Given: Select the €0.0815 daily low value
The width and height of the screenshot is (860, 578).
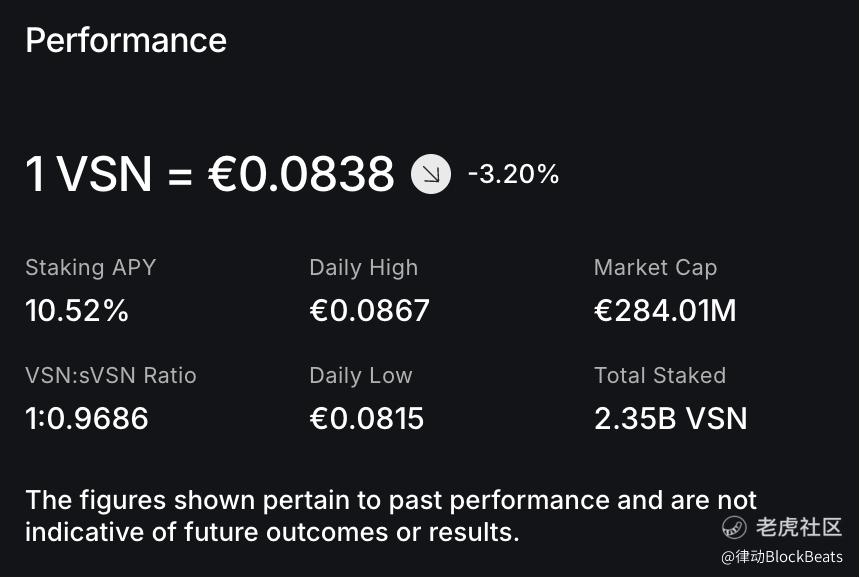Looking at the screenshot, I should [x=367, y=418].
